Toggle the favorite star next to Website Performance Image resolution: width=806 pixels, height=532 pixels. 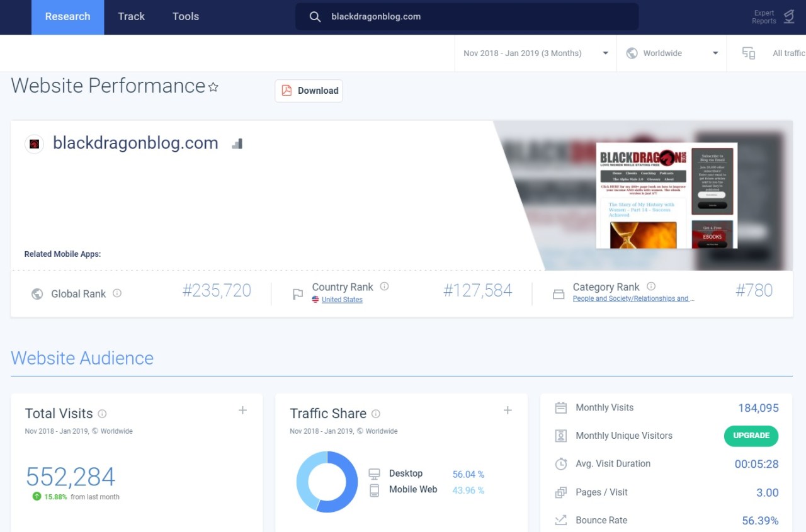pos(213,88)
